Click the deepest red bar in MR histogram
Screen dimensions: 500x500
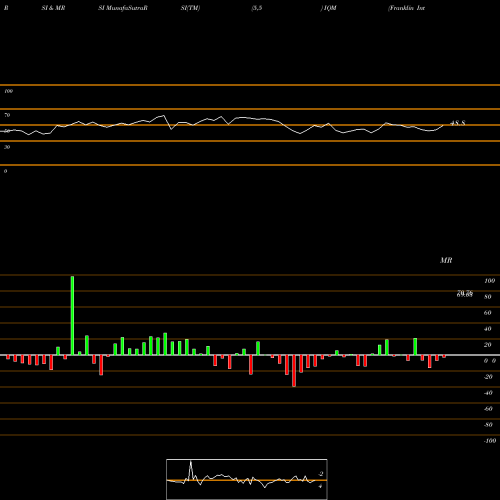294,371
